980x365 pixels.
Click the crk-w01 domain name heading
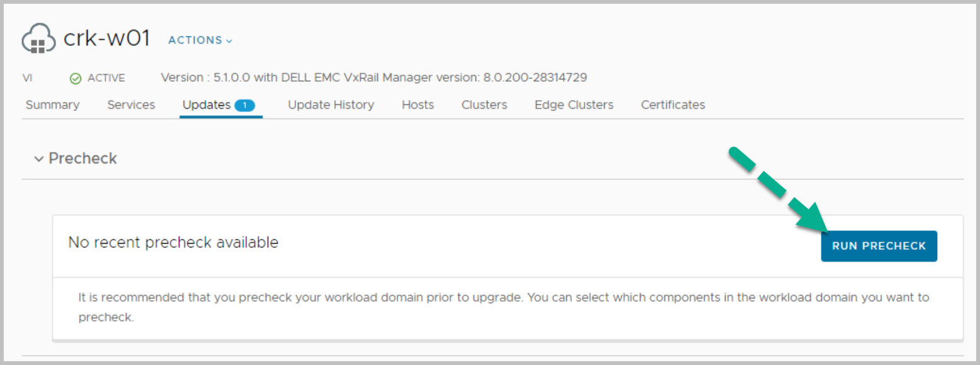(106, 39)
